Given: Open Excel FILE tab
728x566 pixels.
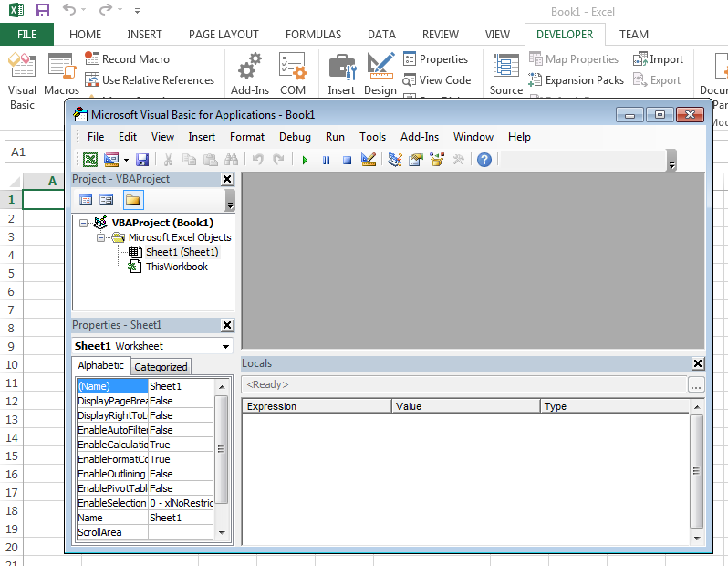Looking at the screenshot, I should point(27,35).
